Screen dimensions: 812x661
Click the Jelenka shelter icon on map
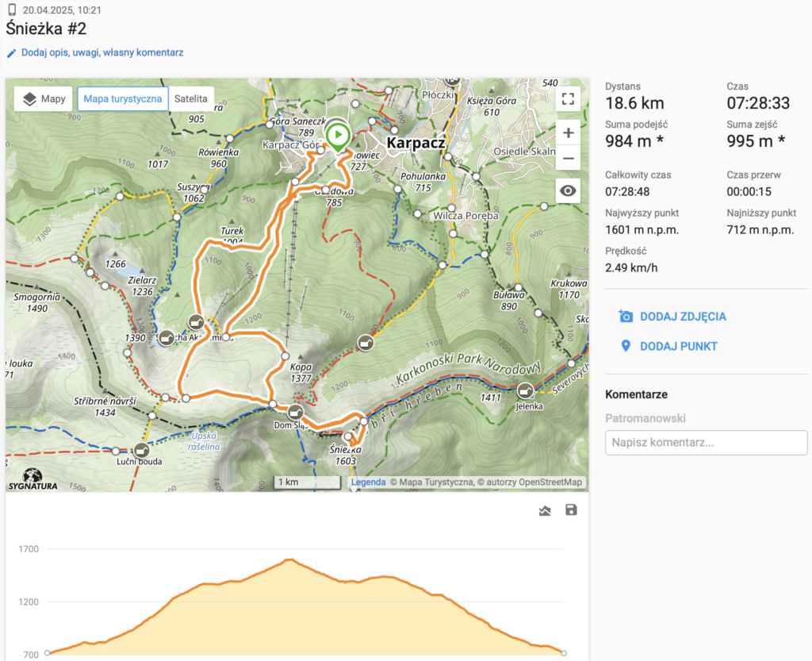[x=525, y=390]
